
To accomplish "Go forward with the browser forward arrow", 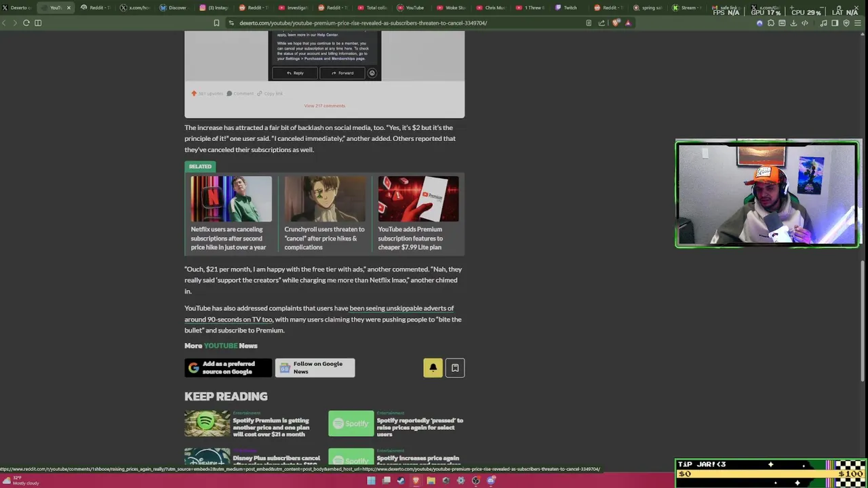I will click(x=14, y=23).
